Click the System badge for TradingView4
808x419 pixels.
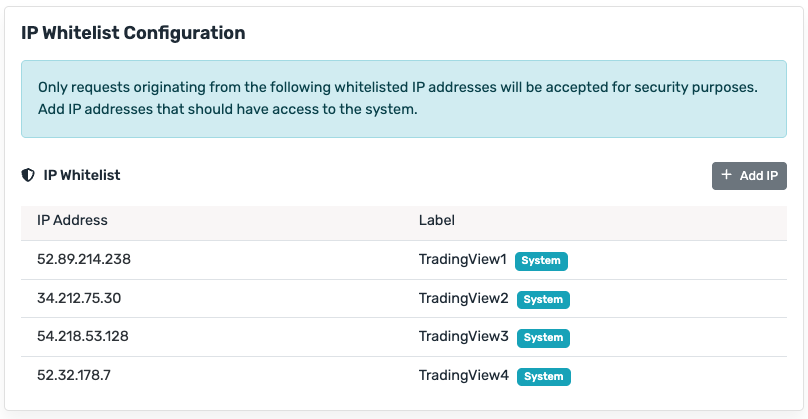point(543,377)
